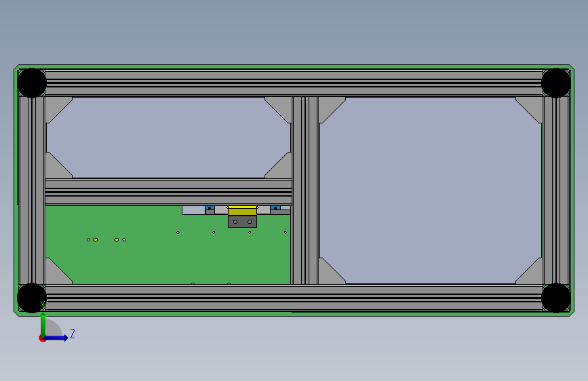Select the dark gray bracket with two holes
This screenshot has width=588, height=381.
[242, 222]
